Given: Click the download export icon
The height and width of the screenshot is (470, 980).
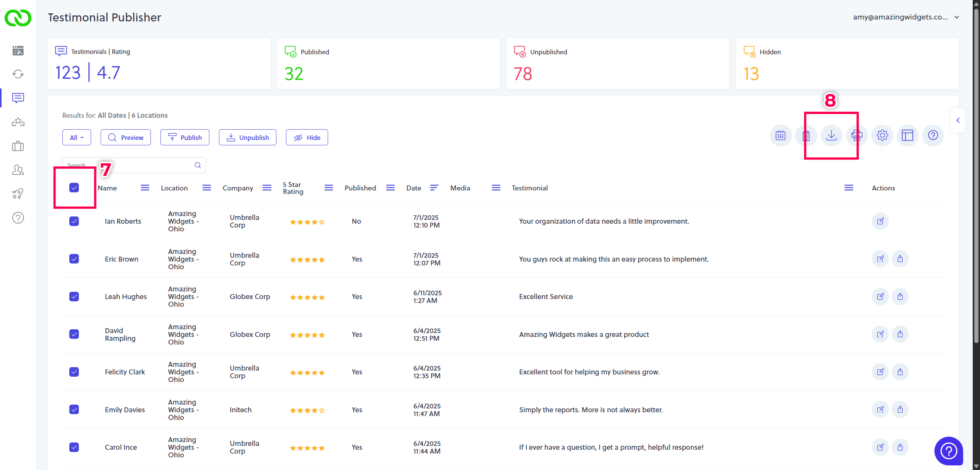Looking at the screenshot, I should [831, 135].
